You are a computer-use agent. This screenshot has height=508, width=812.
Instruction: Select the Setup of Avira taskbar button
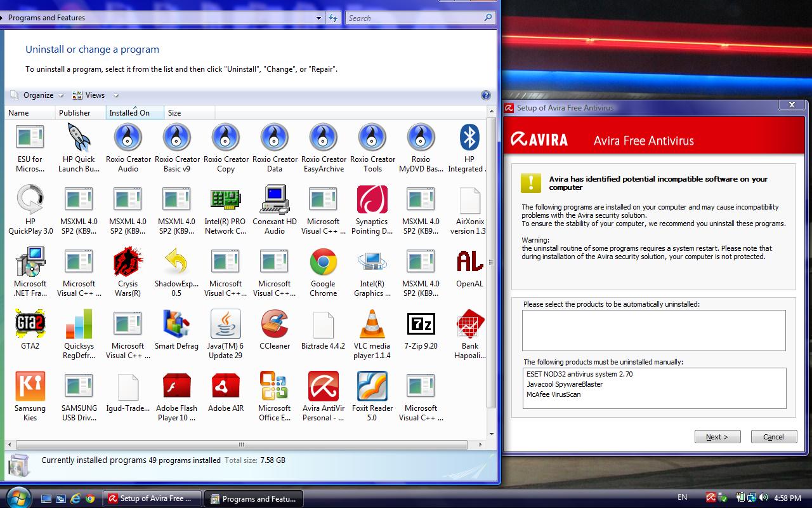(152, 499)
